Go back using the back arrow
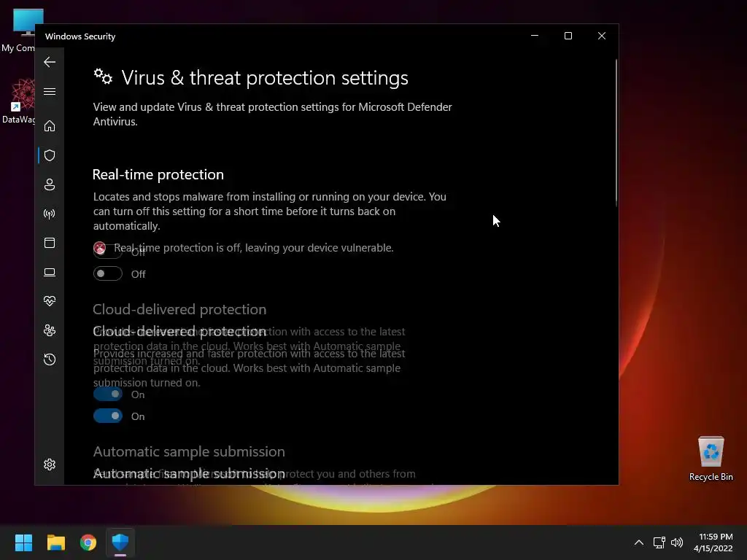Screen dimensions: 747x560 50,62
